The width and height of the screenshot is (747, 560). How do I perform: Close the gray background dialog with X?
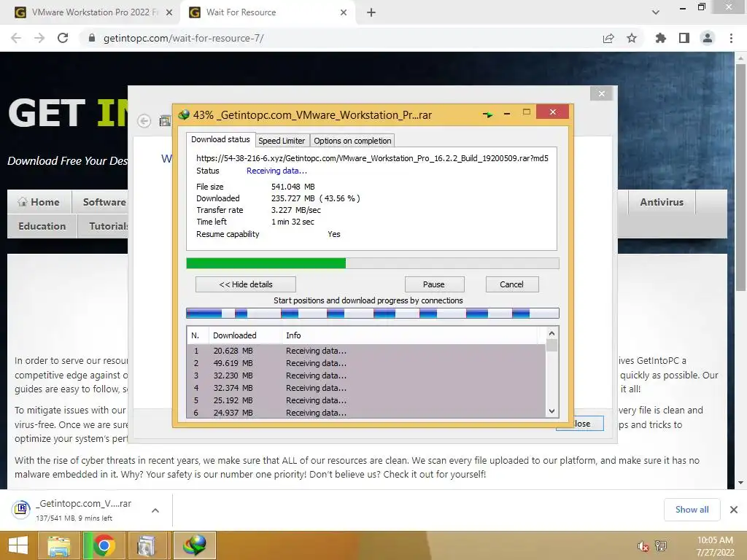[x=601, y=93]
